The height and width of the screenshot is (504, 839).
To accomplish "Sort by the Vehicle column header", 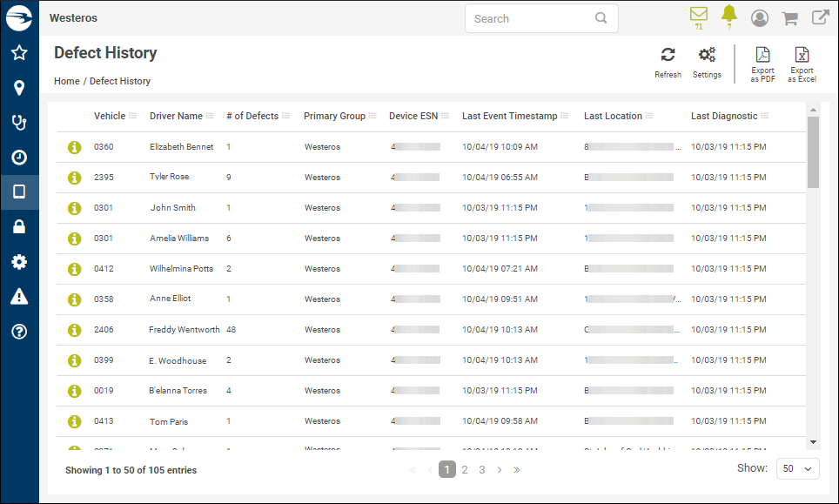I will click(110, 116).
